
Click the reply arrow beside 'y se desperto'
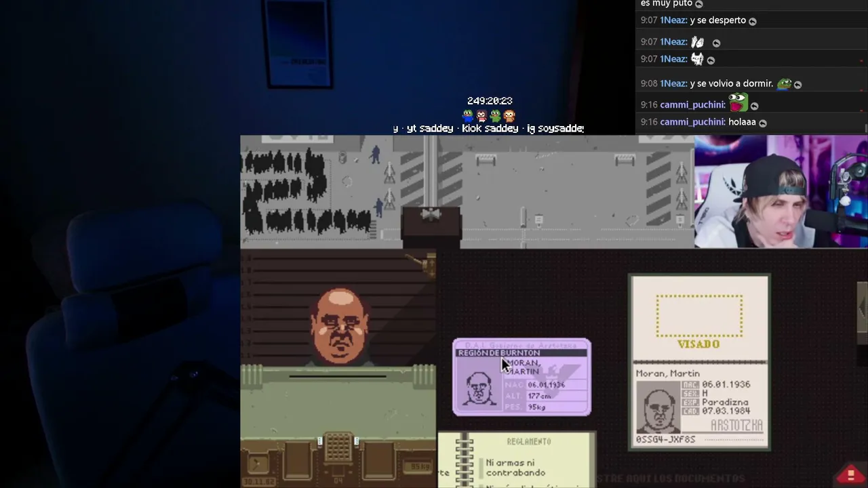[x=752, y=21]
